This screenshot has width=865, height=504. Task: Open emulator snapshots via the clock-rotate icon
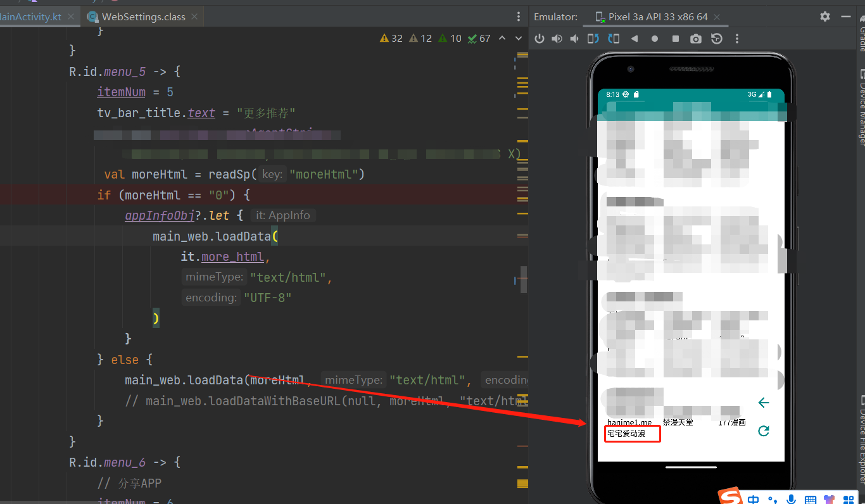[x=716, y=39]
